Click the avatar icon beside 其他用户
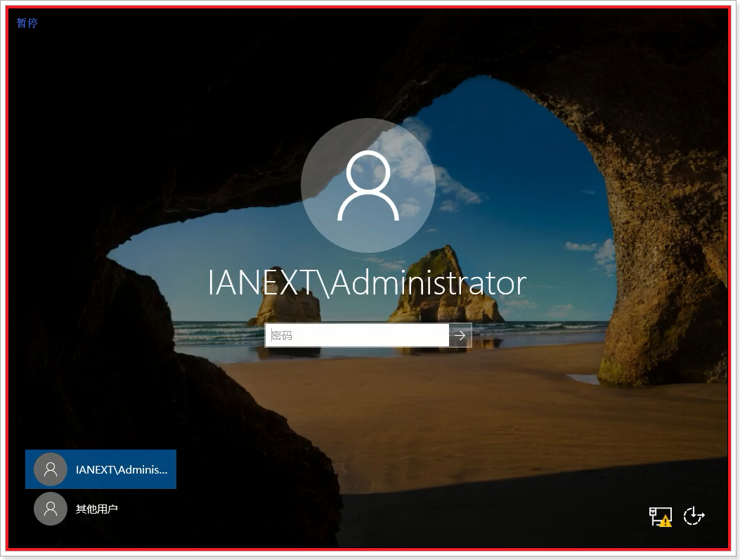 click(x=51, y=509)
